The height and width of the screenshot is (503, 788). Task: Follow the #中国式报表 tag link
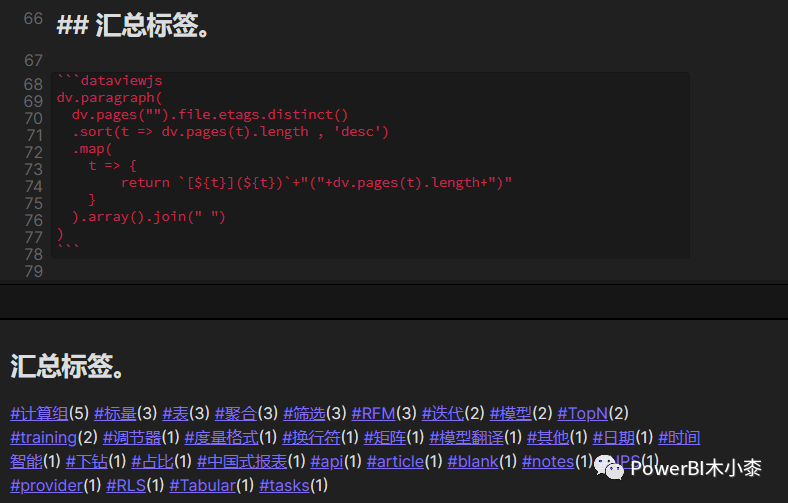pos(242,462)
